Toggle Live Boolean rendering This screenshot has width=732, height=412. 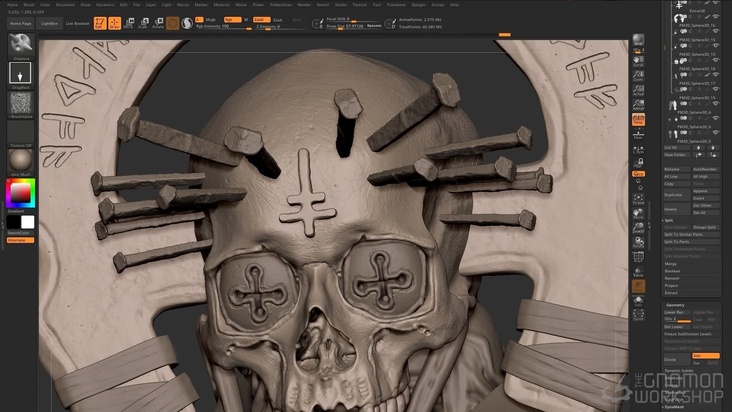77,22
